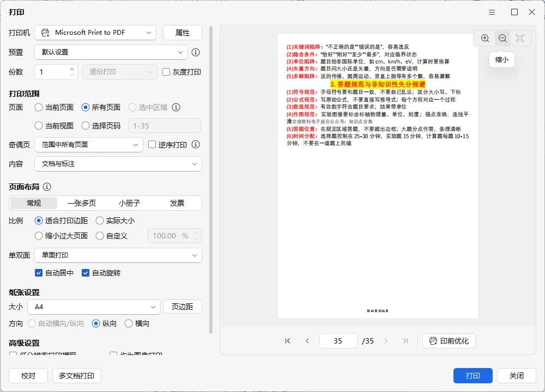Image resolution: width=545 pixels, height=392 pixels.
Task: Select the 所有页面 radio option
Action: coord(86,107)
